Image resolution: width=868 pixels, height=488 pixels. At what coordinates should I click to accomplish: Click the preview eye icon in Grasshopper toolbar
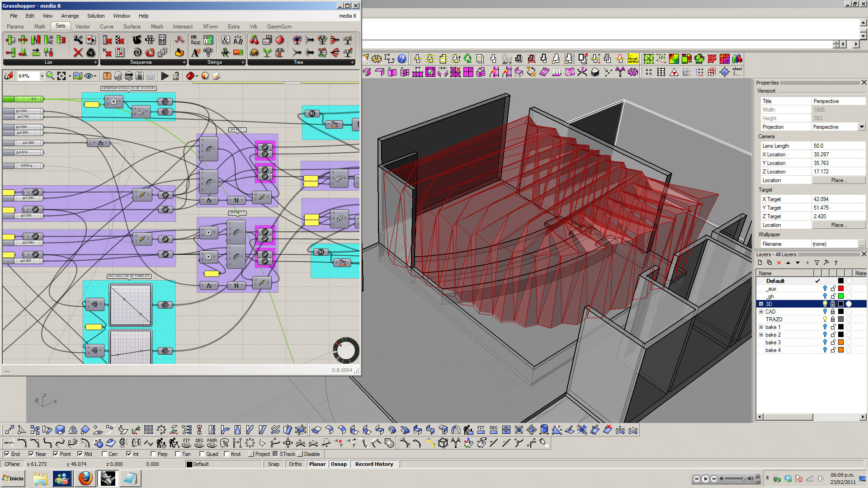pos(89,76)
